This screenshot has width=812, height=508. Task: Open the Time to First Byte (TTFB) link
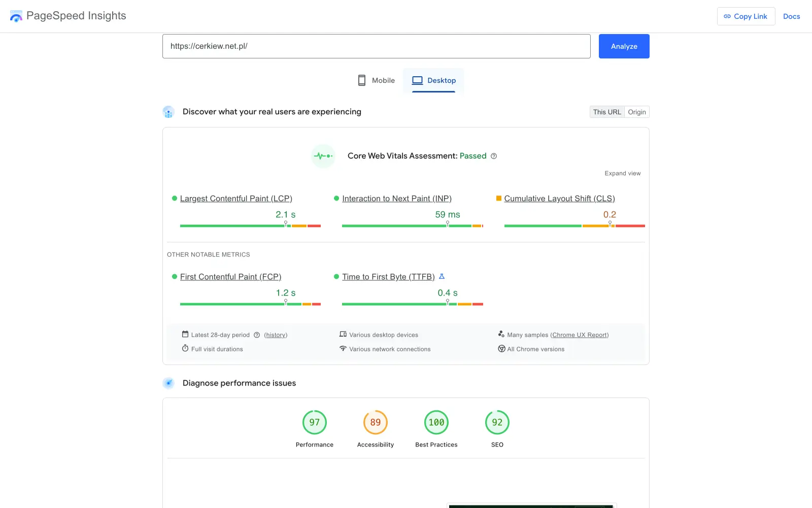tap(388, 277)
